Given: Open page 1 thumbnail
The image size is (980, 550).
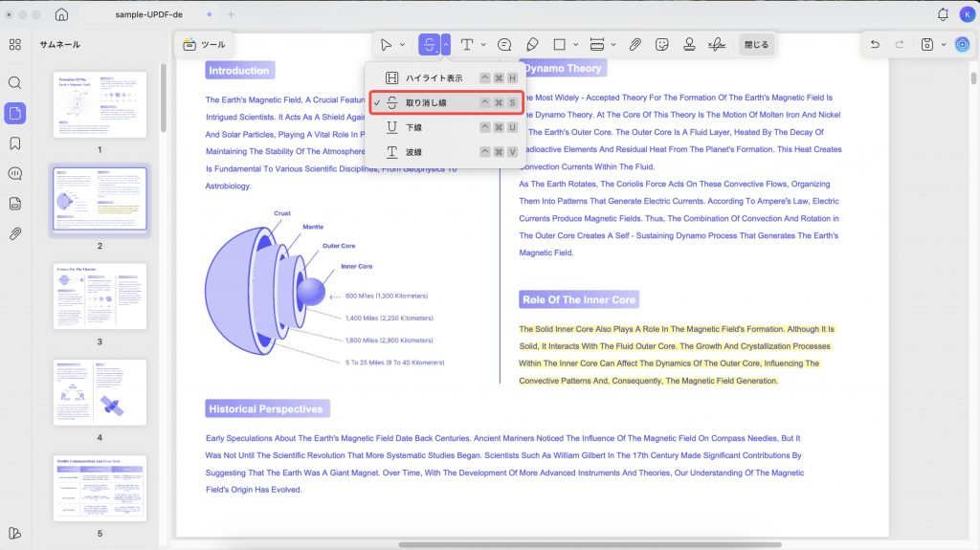Looking at the screenshot, I should point(100,104).
